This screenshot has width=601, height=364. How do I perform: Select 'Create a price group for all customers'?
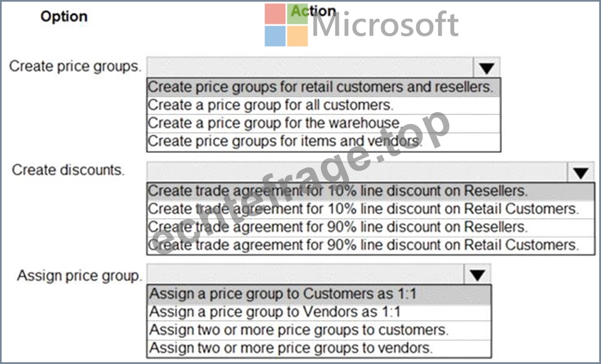(x=323, y=105)
